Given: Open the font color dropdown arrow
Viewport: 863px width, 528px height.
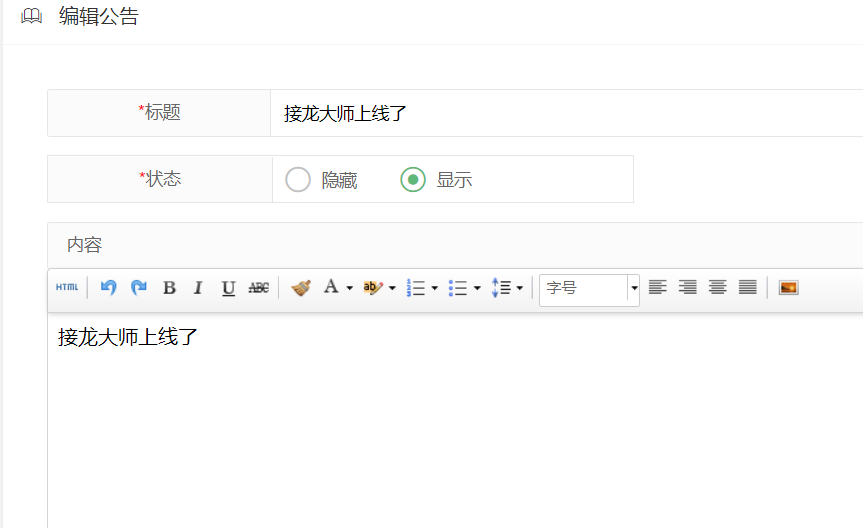Looking at the screenshot, I should [349, 288].
